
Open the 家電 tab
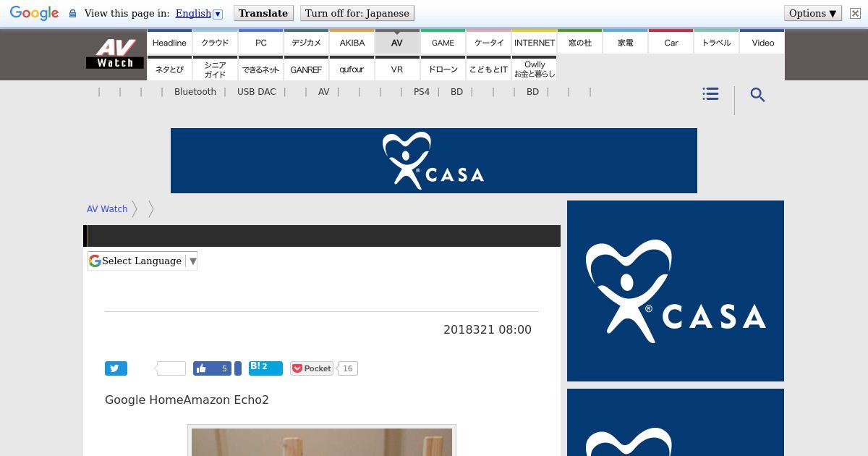tap(626, 42)
